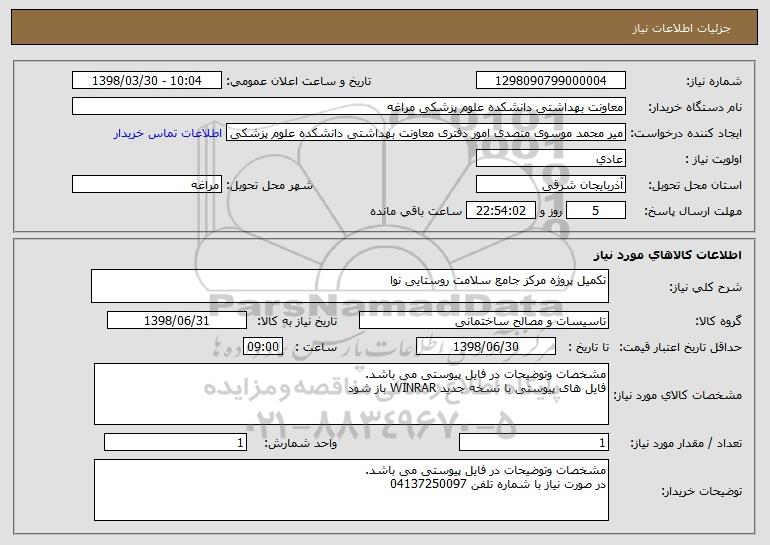Screen dimensions: 770x545
Task: Click the label حداقل تاریخ اعتبار قیمت
Action: pyautogui.click(x=681, y=347)
